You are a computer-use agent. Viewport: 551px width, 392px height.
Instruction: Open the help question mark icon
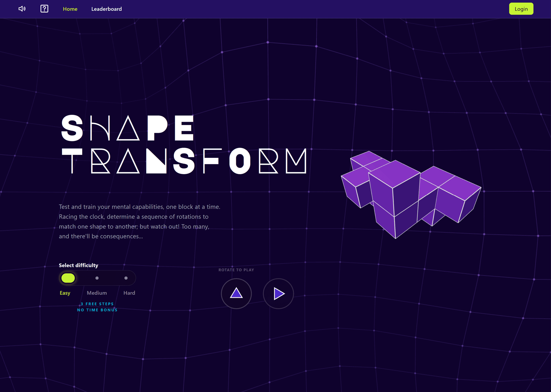(x=44, y=9)
